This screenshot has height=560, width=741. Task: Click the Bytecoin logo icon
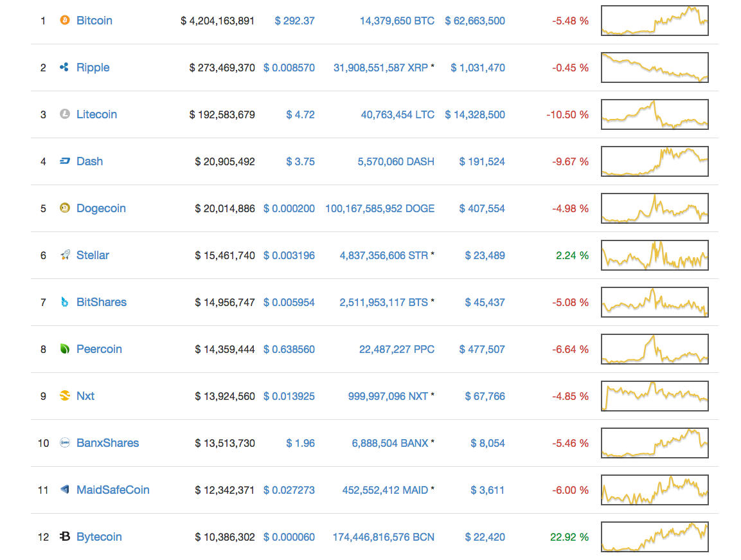(x=65, y=536)
